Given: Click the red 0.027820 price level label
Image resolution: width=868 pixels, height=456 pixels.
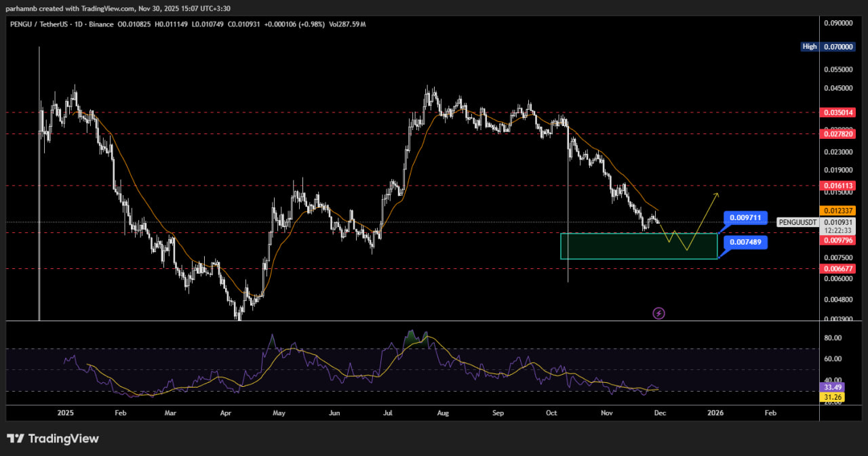Looking at the screenshot, I should [837, 134].
